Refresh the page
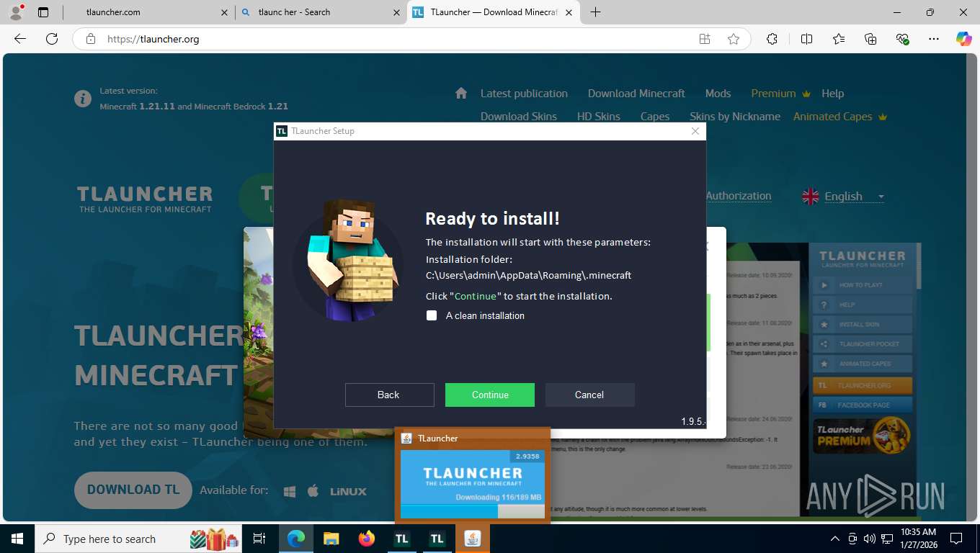Screen dimensions: 980x553 pyautogui.click(x=51, y=39)
